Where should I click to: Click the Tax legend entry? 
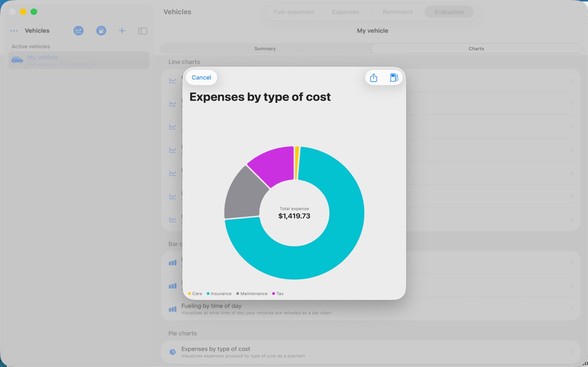[x=278, y=294]
